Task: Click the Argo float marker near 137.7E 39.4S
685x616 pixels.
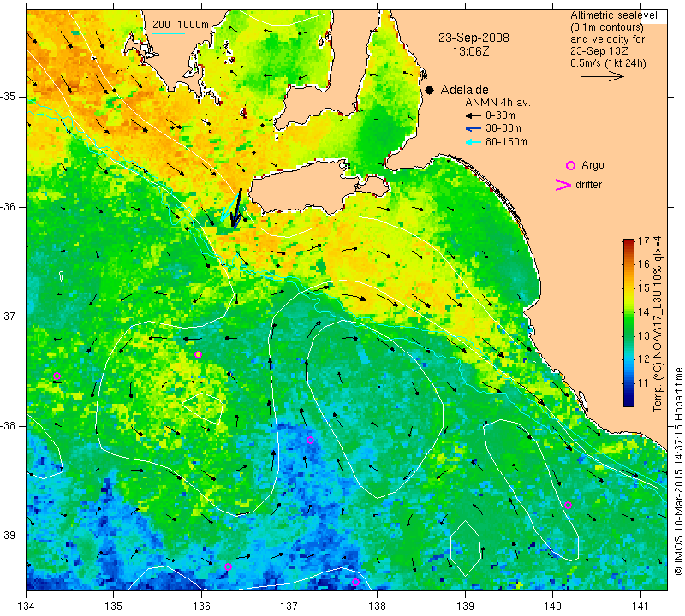Action: tap(355, 582)
